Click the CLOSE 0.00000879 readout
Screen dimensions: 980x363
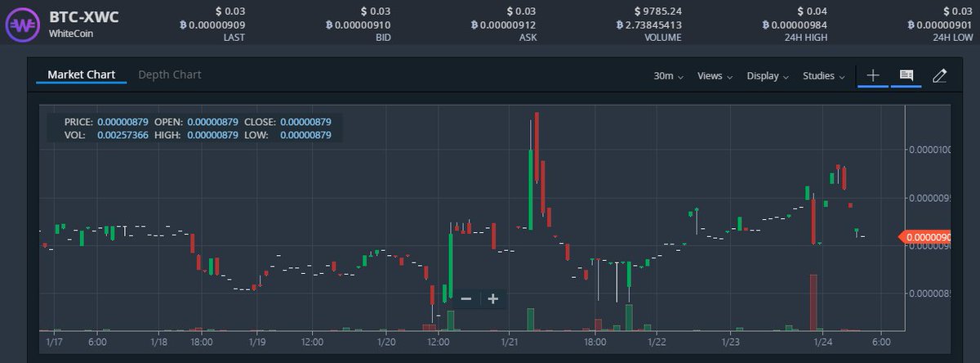click(x=287, y=122)
